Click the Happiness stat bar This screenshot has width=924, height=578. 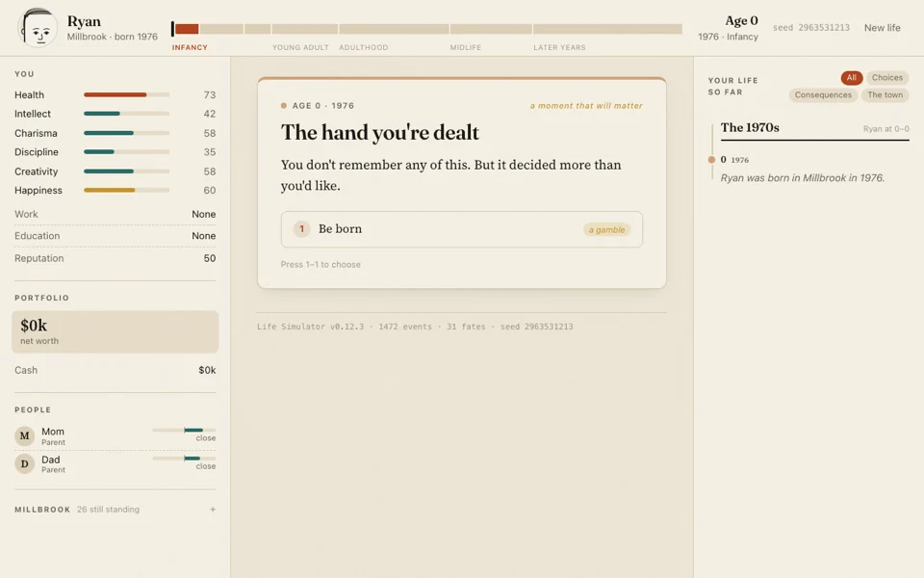coord(126,190)
